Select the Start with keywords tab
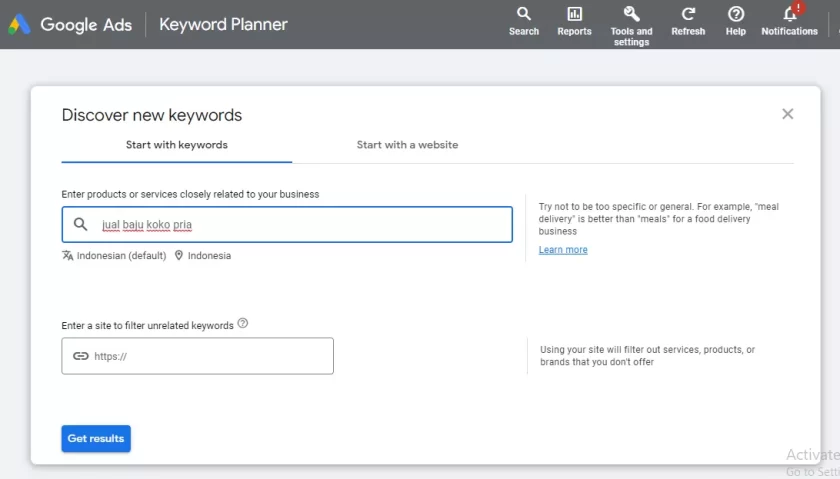 177,145
